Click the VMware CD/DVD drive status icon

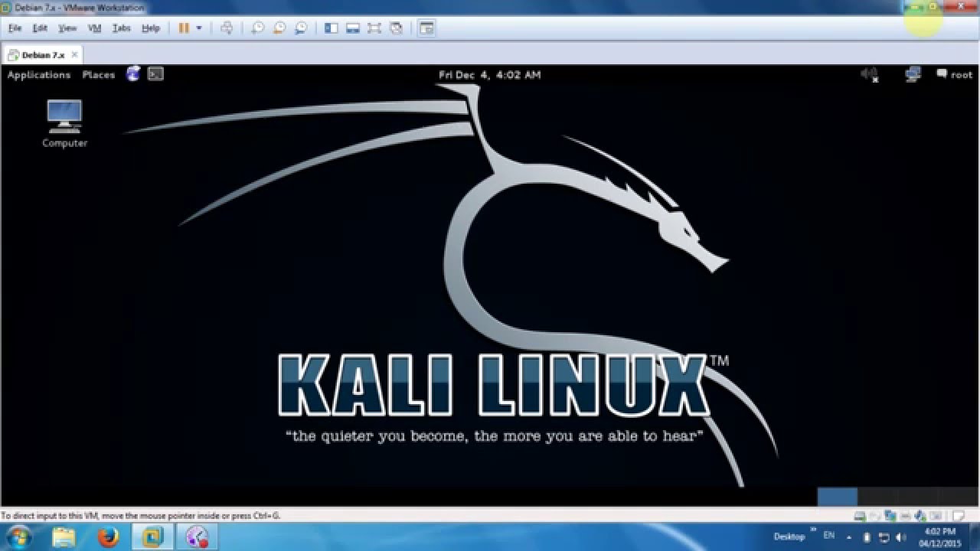click(875, 517)
